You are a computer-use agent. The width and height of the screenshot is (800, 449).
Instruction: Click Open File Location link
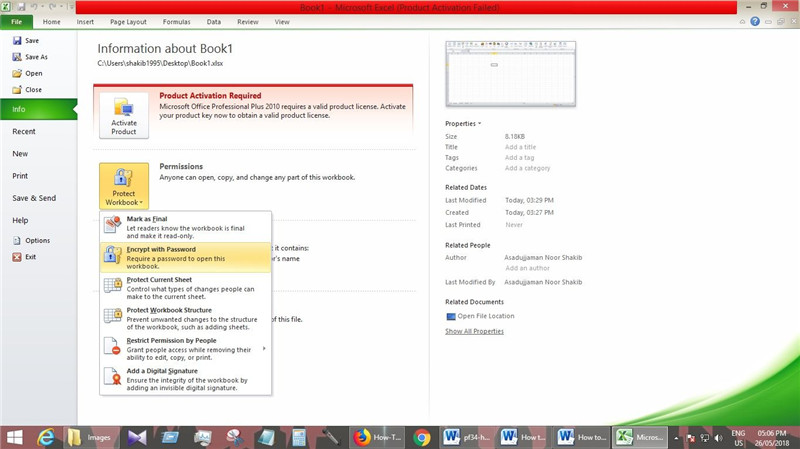[486, 316]
